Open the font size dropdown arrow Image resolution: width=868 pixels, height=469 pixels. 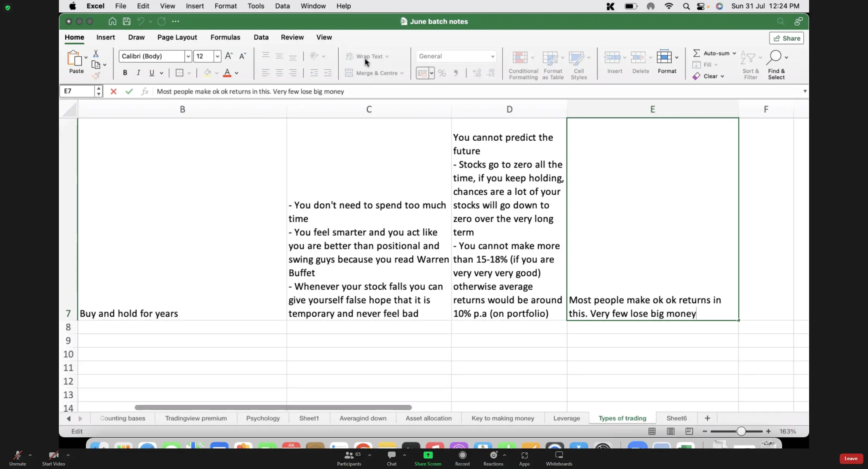pos(217,56)
